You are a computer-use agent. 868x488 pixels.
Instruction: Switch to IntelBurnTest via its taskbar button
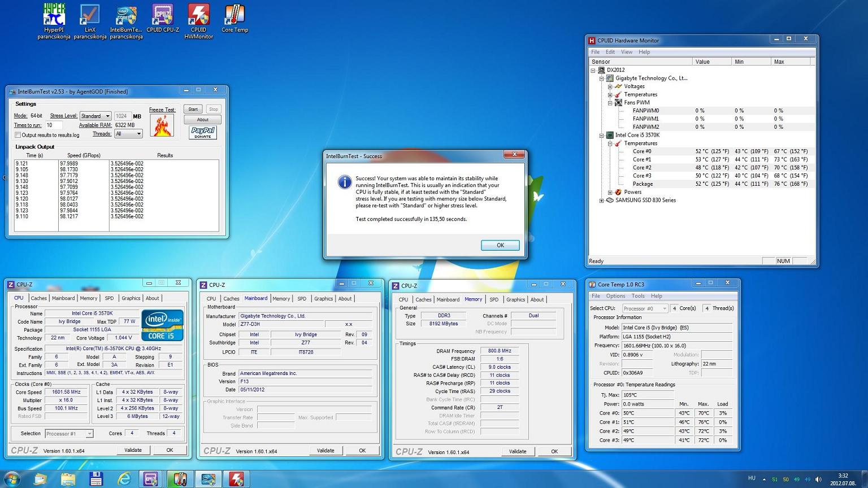pyautogui.click(x=208, y=479)
